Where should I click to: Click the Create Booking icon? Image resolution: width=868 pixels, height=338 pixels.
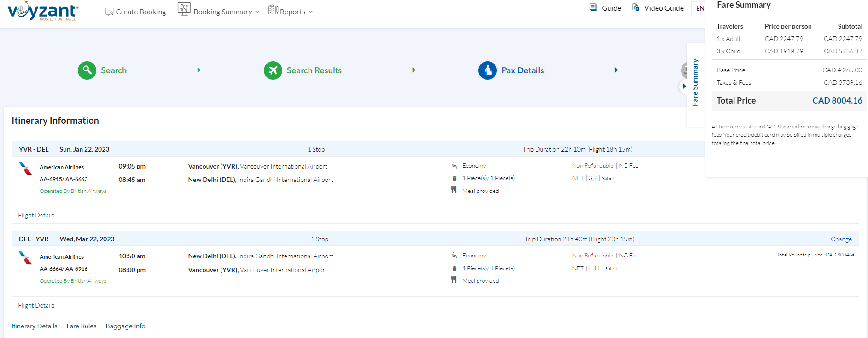[x=110, y=12]
